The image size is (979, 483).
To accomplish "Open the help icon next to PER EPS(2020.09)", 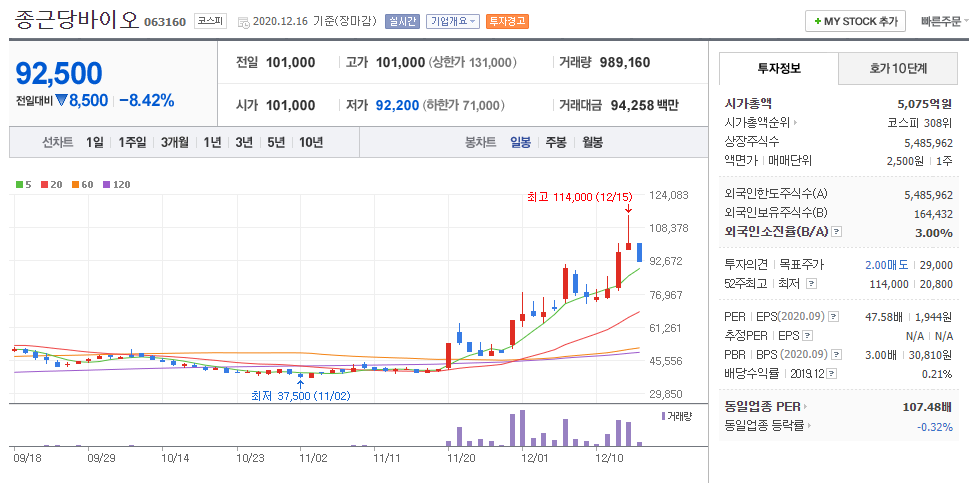I will [833, 318].
